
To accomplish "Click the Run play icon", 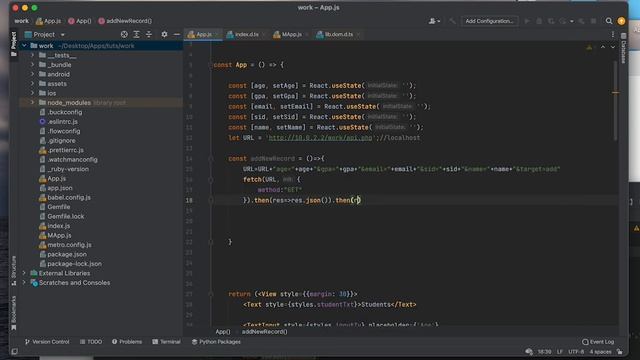I will (527, 21).
